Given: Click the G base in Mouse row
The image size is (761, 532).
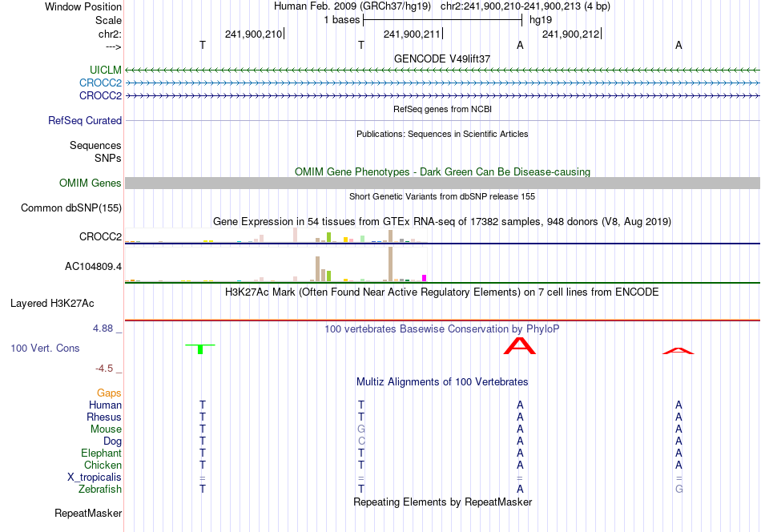Looking at the screenshot, I should pyautogui.click(x=361, y=429).
